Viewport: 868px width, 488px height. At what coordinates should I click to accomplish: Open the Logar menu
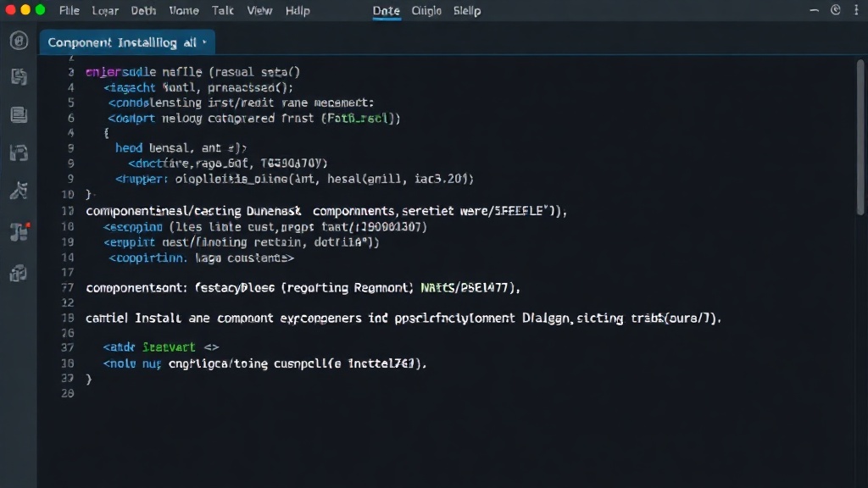click(x=105, y=10)
